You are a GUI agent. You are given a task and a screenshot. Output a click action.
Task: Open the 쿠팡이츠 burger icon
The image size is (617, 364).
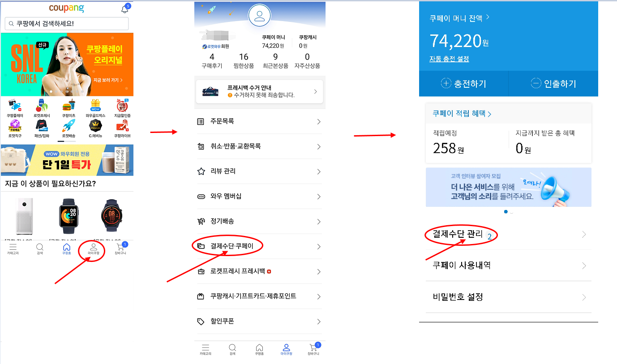pos(69,109)
